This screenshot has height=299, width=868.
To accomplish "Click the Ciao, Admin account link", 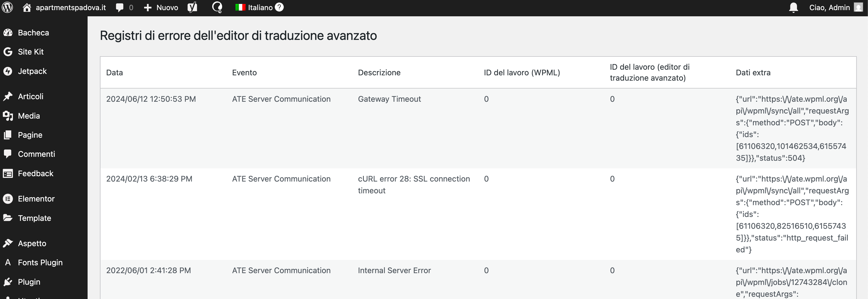I will click(x=829, y=7).
